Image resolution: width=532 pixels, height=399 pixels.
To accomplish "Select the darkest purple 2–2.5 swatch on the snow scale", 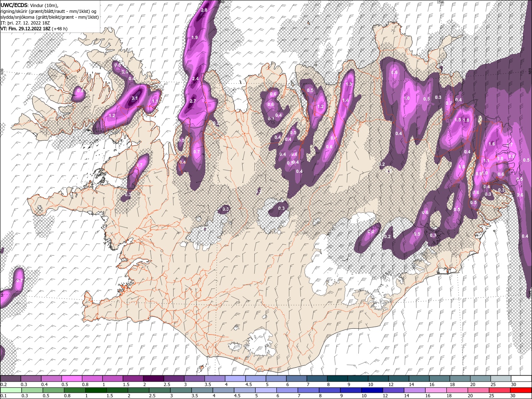I will point(153,379).
